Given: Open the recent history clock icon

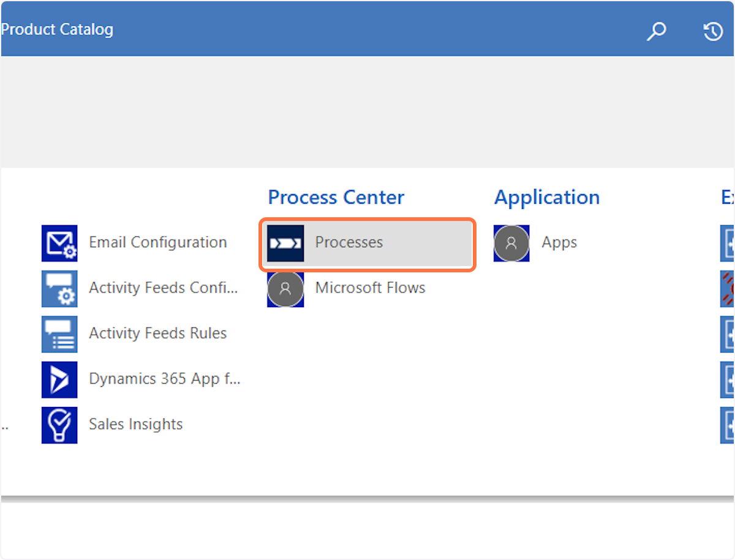Looking at the screenshot, I should click(713, 31).
